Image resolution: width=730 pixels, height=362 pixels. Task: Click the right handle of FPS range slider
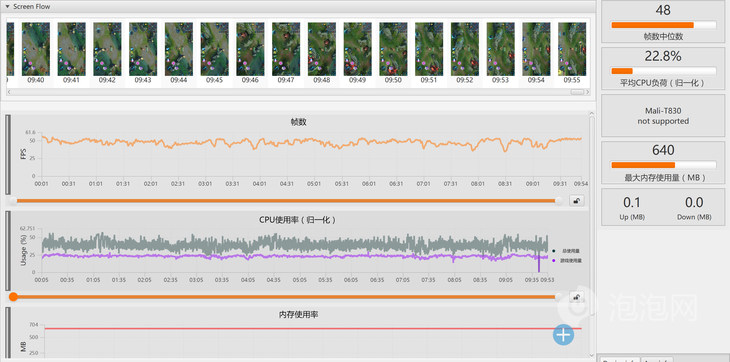pos(559,201)
